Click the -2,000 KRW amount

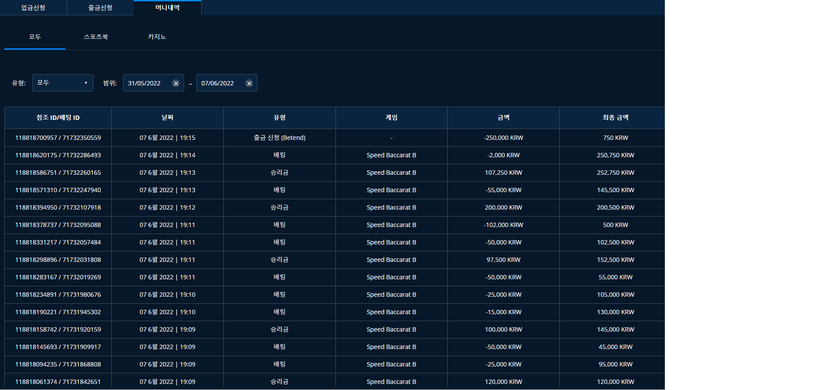click(x=503, y=156)
